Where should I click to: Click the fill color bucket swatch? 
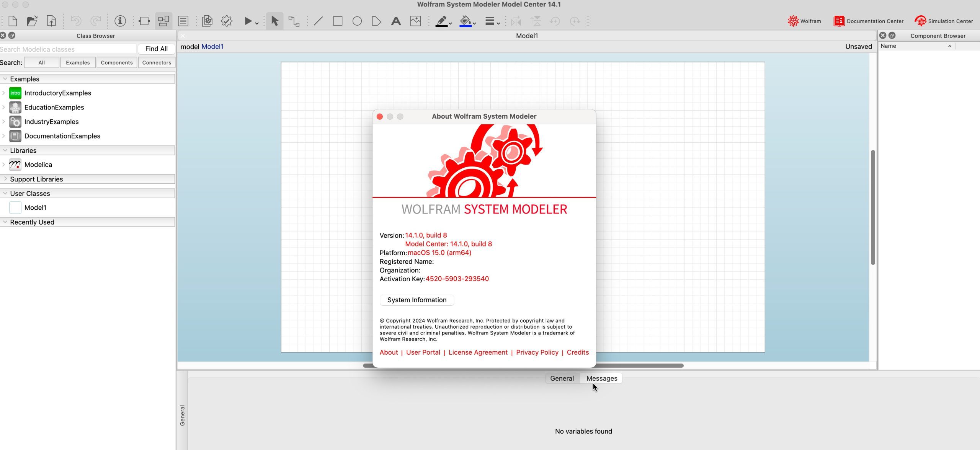[x=465, y=21]
